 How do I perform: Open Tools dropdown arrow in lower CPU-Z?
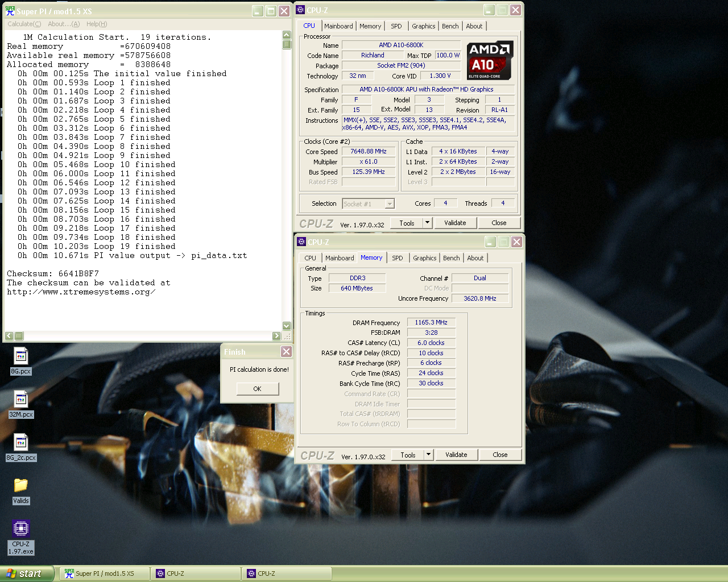(429, 455)
